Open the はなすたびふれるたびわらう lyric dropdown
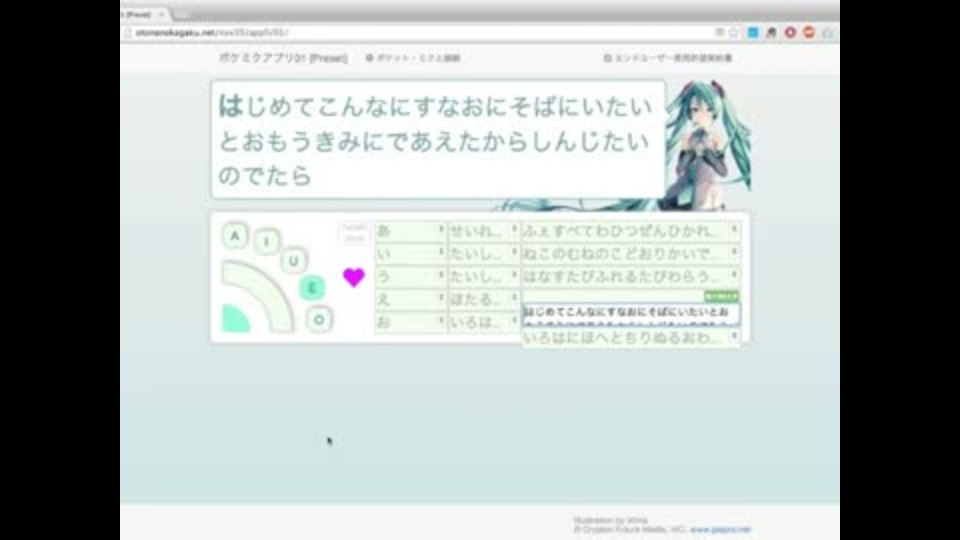 (x=631, y=277)
